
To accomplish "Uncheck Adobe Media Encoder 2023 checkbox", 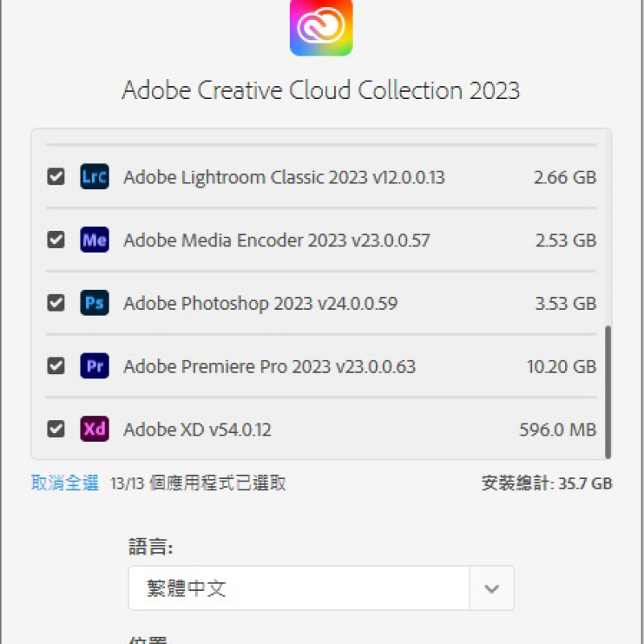I will (56, 239).
